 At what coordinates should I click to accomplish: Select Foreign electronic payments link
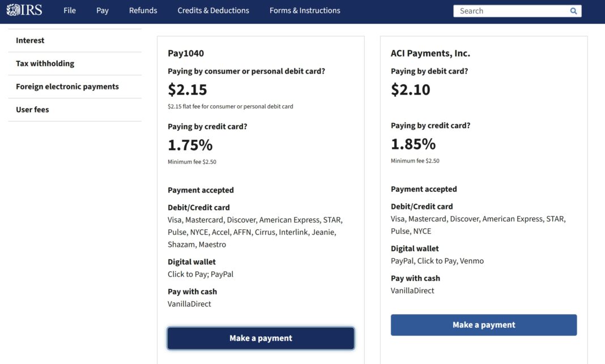(x=66, y=87)
